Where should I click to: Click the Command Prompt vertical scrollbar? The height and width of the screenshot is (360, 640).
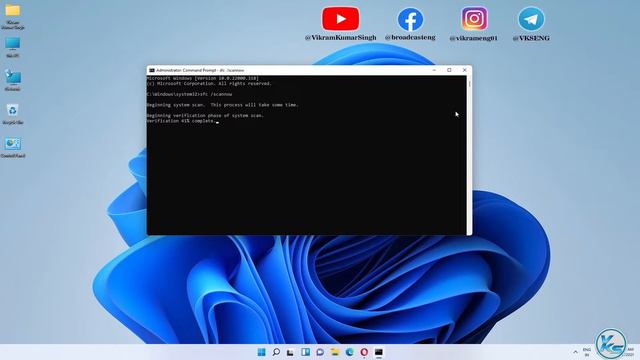click(x=469, y=155)
